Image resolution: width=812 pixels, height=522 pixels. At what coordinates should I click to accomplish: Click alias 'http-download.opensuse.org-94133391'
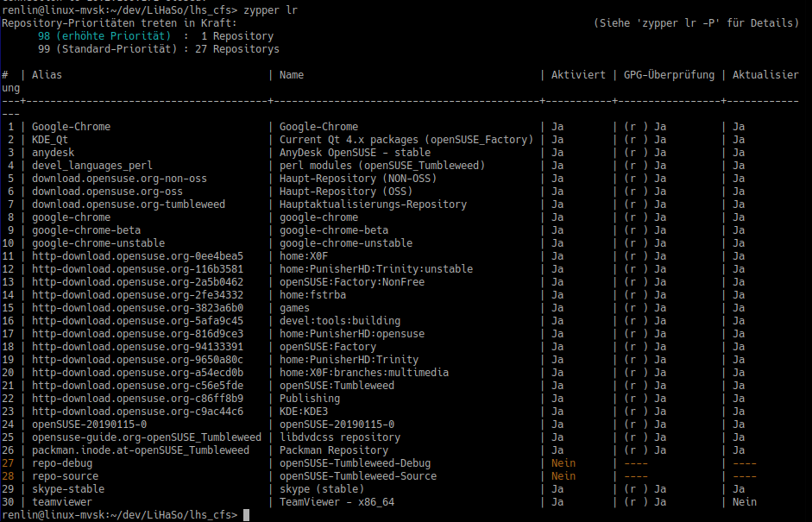point(137,347)
